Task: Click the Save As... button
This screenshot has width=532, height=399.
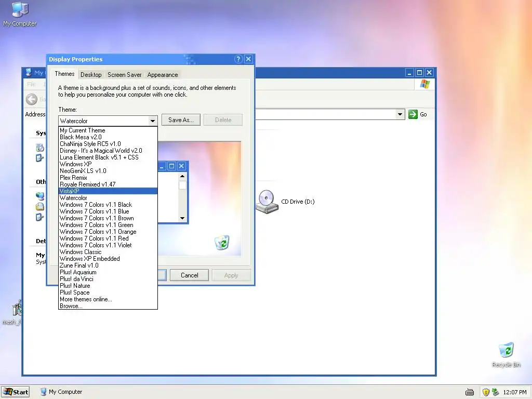Action: 181,120
